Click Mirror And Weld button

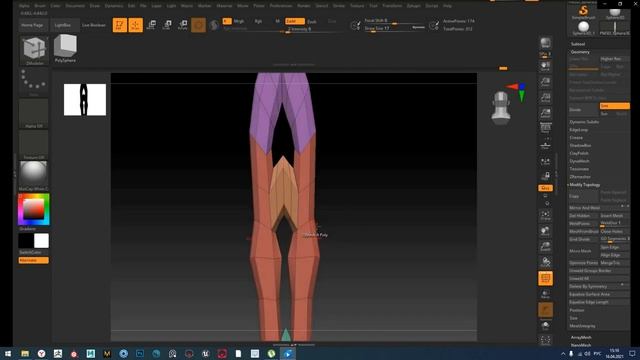598,208
